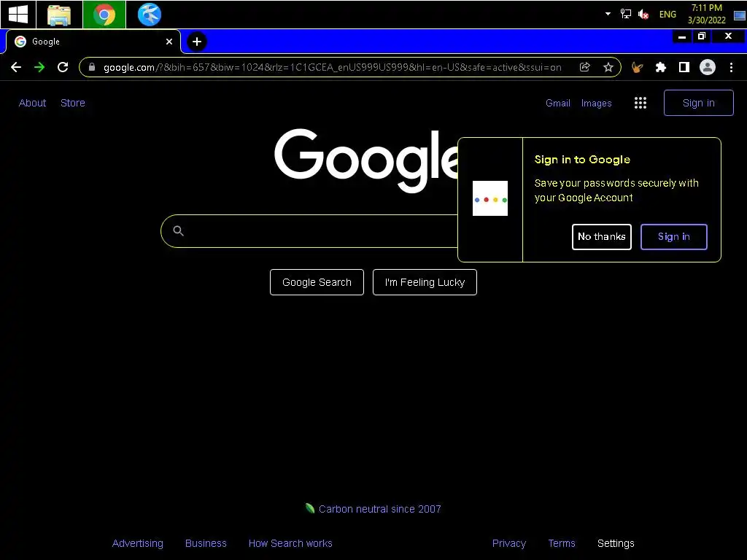Open the Store link
The width and height of the screenshot is (747, 560).
point(73,103)
